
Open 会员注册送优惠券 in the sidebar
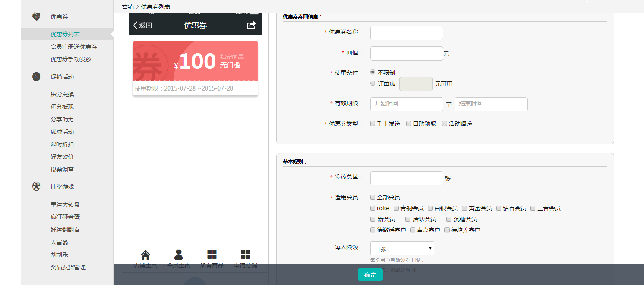tap(74, 47)
